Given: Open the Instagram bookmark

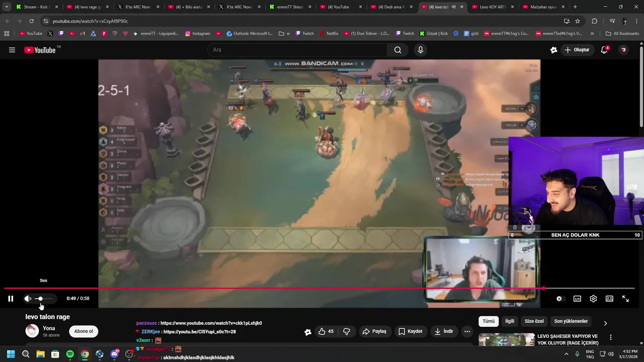Looking at the screenshot, I should 198,34.
